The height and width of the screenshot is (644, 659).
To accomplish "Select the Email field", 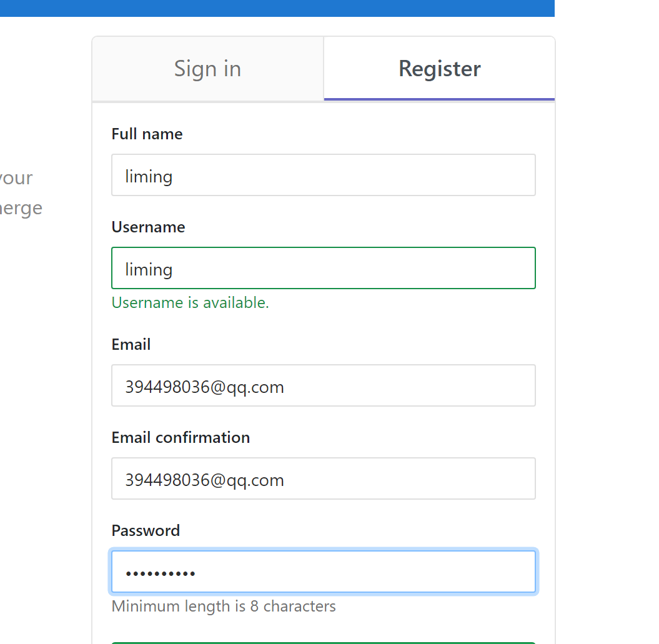I will 324,385.
